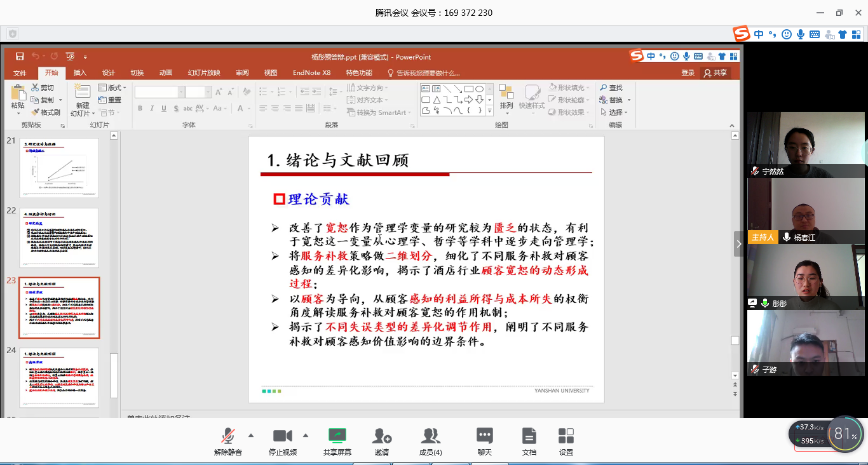Open the Slide Show ribbon tab
This screenshot has height=465, width=868.
pyautogui.click(x=203, y=73)
